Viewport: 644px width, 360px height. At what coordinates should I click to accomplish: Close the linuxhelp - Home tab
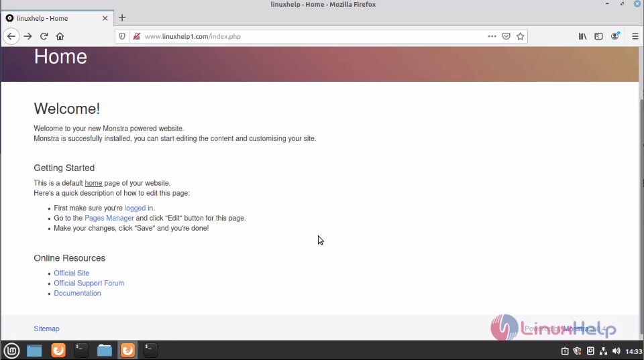(105, 18)
